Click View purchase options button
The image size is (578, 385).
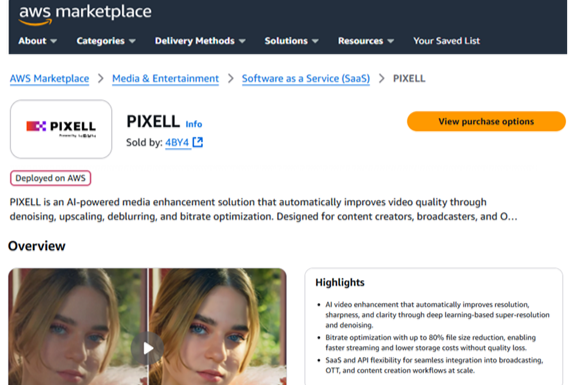point(486,121)
